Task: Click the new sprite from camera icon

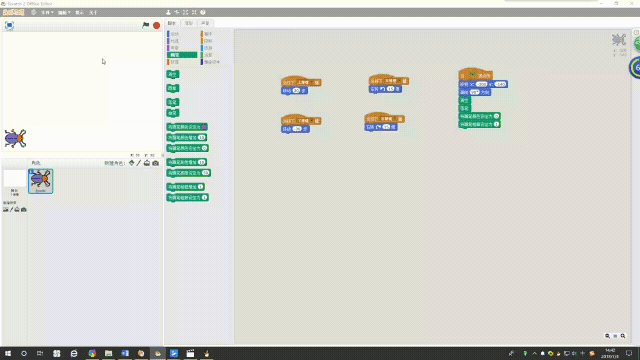Action: click(156, 163)
